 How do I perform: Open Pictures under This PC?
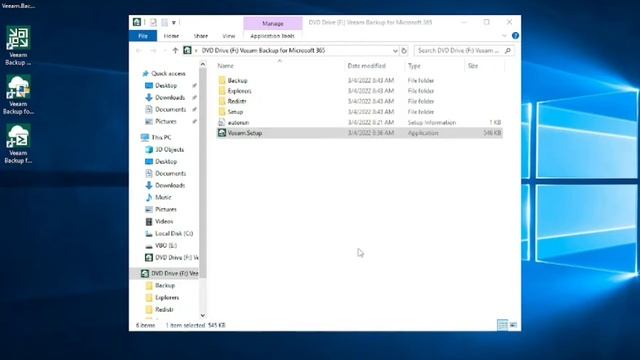(166, 209)
